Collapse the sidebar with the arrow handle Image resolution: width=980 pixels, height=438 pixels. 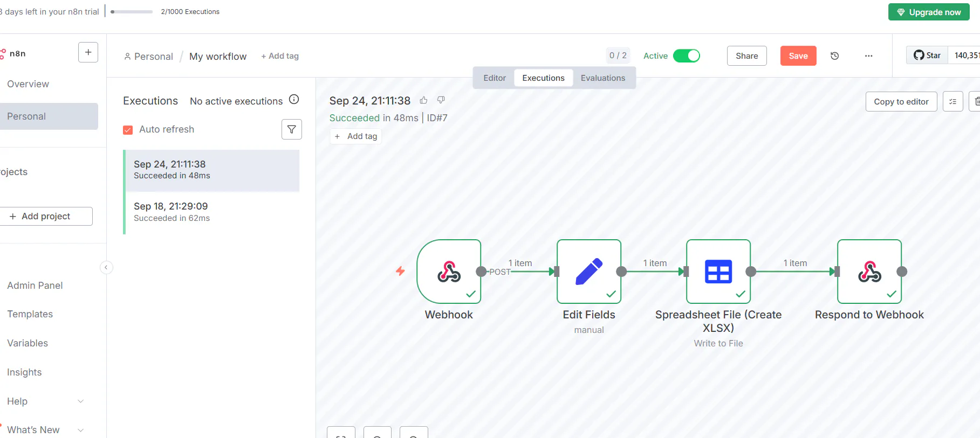[x=106, y=267]
